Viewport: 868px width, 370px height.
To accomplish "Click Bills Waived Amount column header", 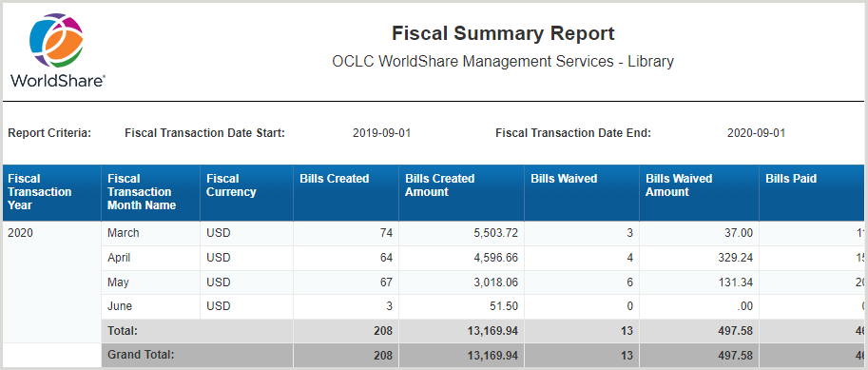I will click(699, 193).
